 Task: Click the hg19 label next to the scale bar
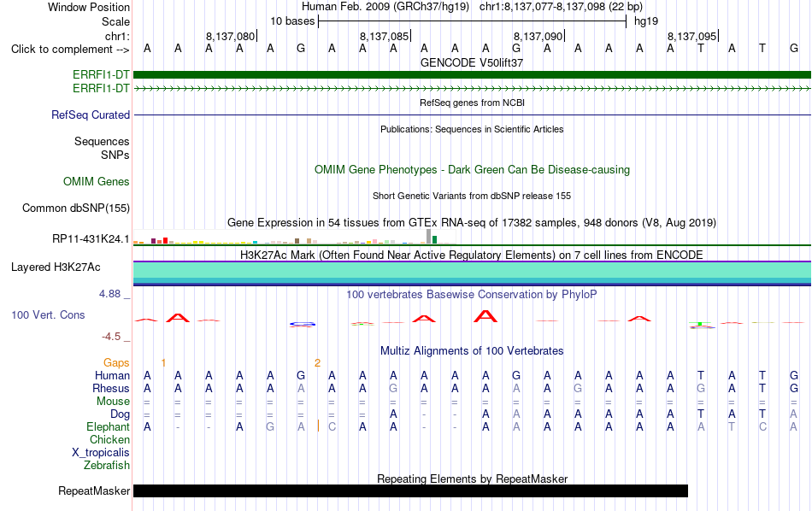click(x=646, y=21)
